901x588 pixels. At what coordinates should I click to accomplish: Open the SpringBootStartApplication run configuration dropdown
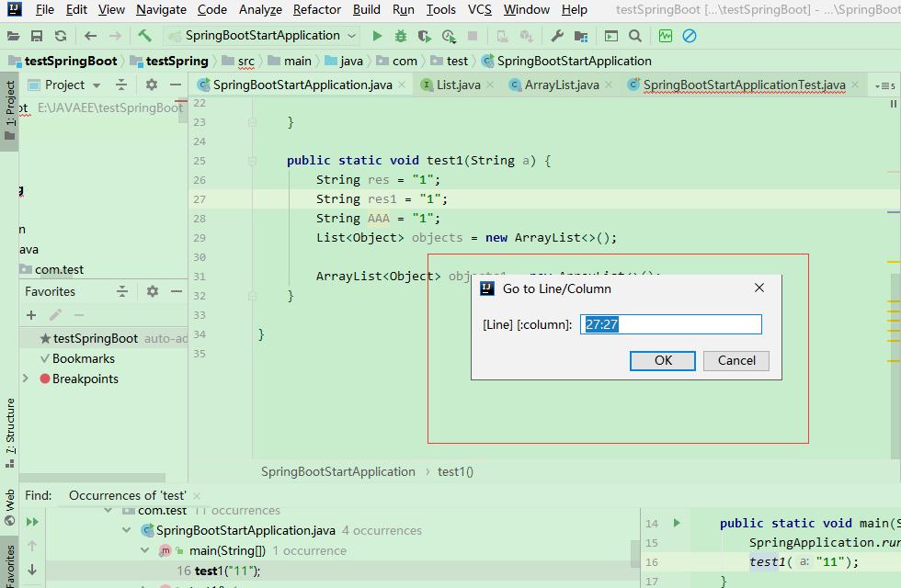(263, 36)
